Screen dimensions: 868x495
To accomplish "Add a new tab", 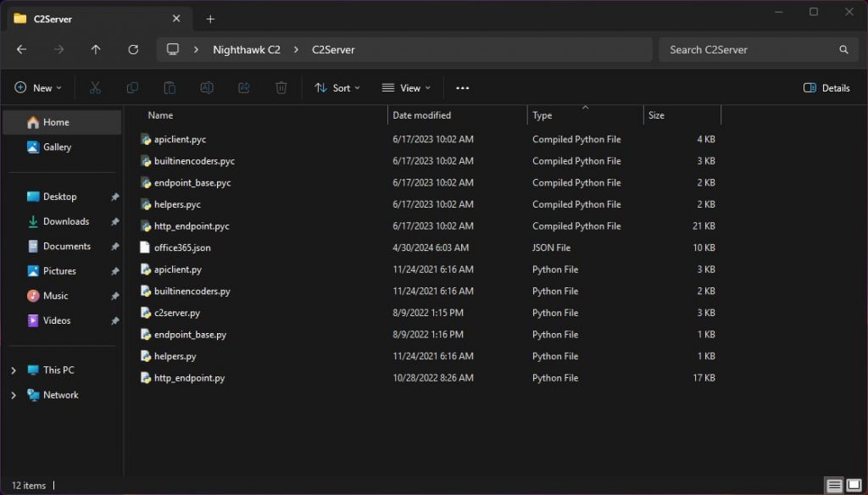I will 210,19.
